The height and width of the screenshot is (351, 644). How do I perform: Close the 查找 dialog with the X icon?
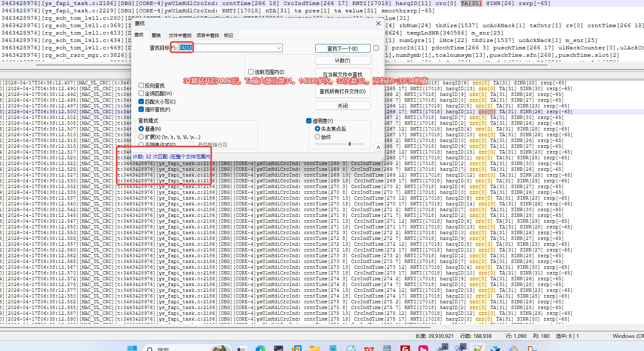tap(379, 23)
